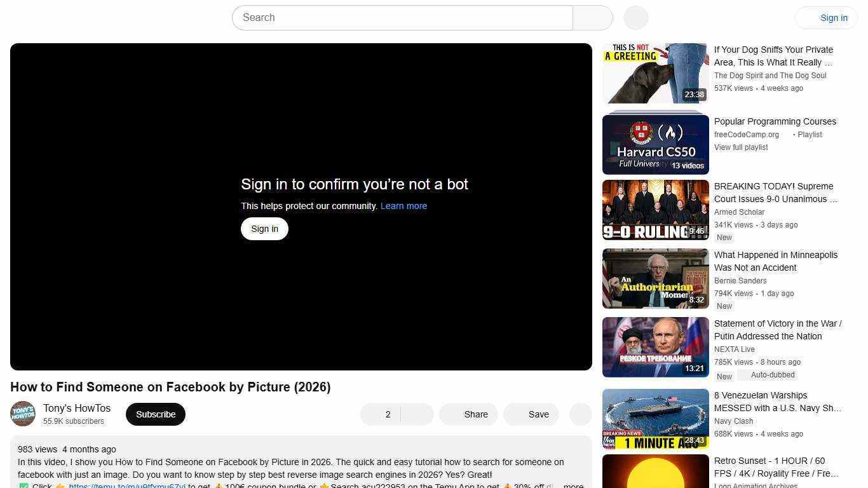This screenshot has width=868, height=488.
Task: Share the video
Action: 468,414
